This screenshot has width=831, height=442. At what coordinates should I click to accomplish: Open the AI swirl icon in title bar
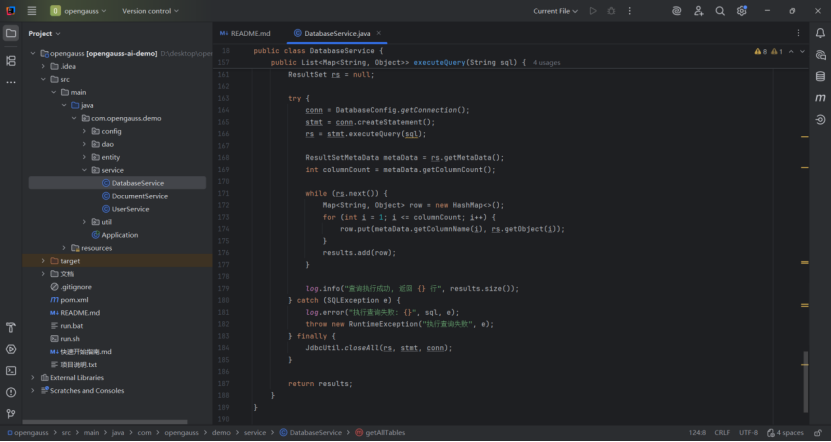[676, 11]
